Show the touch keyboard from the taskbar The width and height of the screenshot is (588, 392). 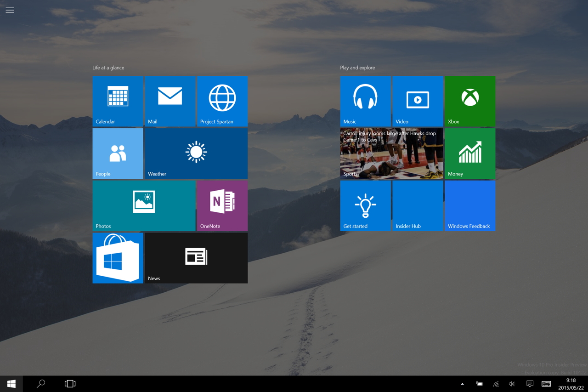546,384
